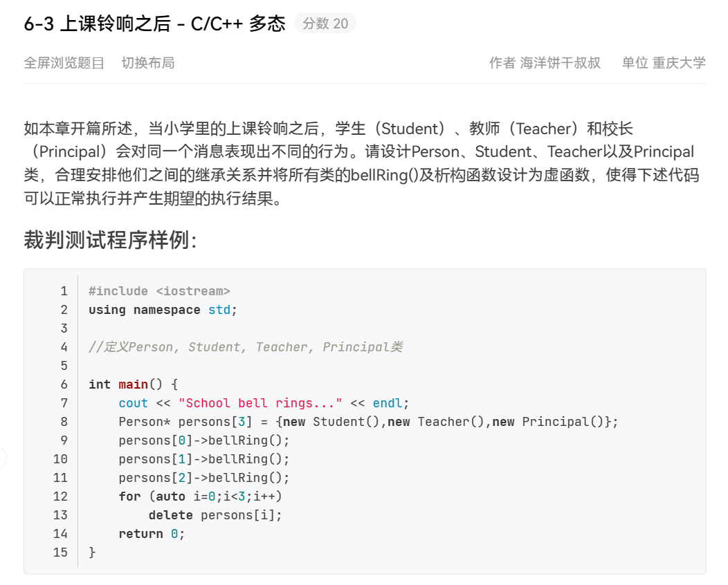Screen dimensions: 728x585
Task: Click the delete persons[i] line
Action: (215, 515)
